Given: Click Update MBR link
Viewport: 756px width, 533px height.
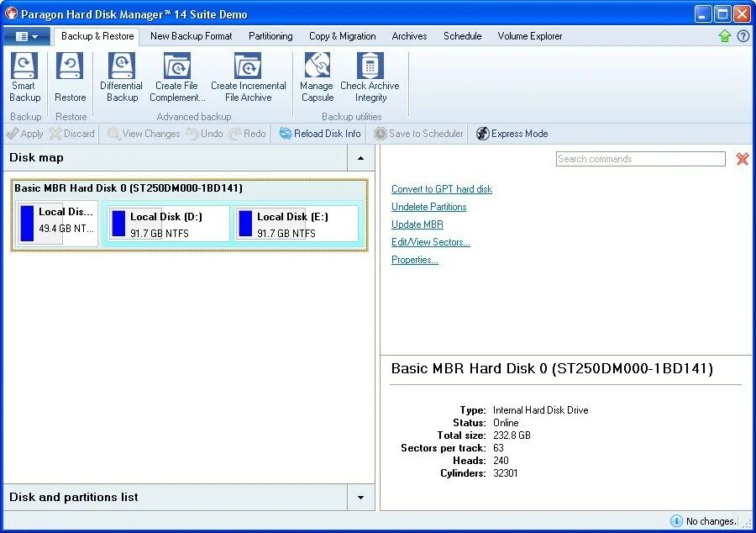Looking at the screenshot, I should point(417,224).
